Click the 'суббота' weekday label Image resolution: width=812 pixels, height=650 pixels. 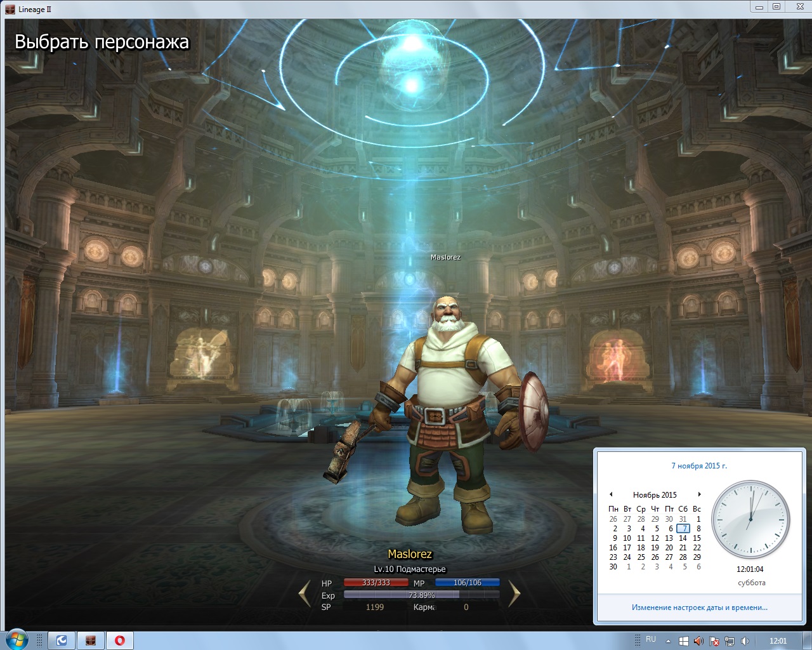click(x=751, y=583)
